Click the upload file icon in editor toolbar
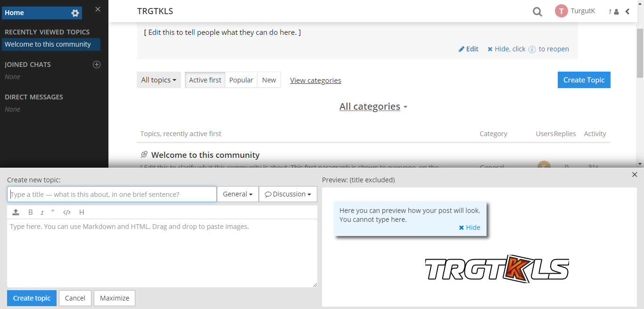The width and height of the screenshot is (644, 309). pyautogui.click(x=16, y=212)
